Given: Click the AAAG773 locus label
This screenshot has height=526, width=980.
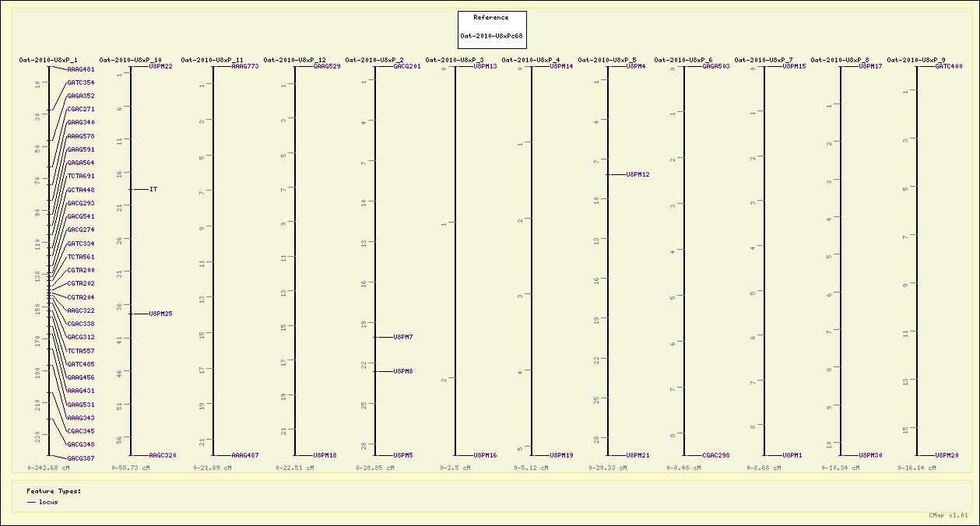Looking at the screenshot, I should pyautogui.click(x=245, y=67).
